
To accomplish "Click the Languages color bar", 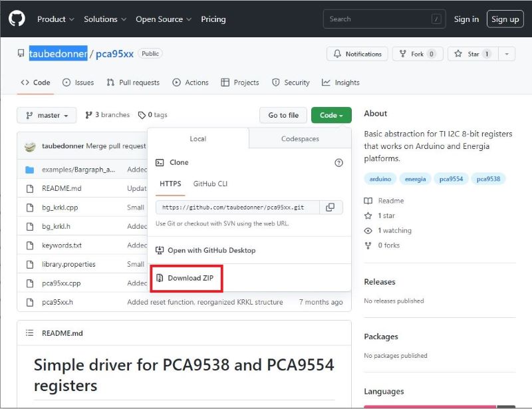I will click(440, 406).
